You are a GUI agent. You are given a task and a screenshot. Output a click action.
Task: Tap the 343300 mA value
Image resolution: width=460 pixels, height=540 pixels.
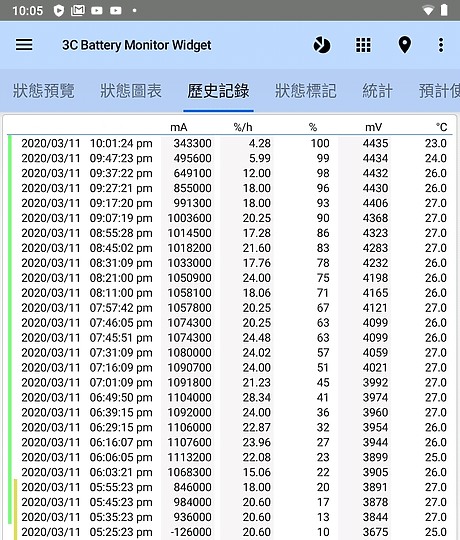pos(192,143)
